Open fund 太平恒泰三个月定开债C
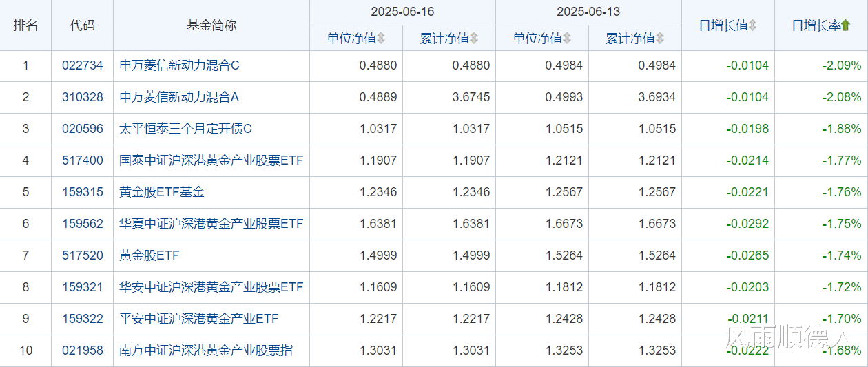 [x=186, y=129]
